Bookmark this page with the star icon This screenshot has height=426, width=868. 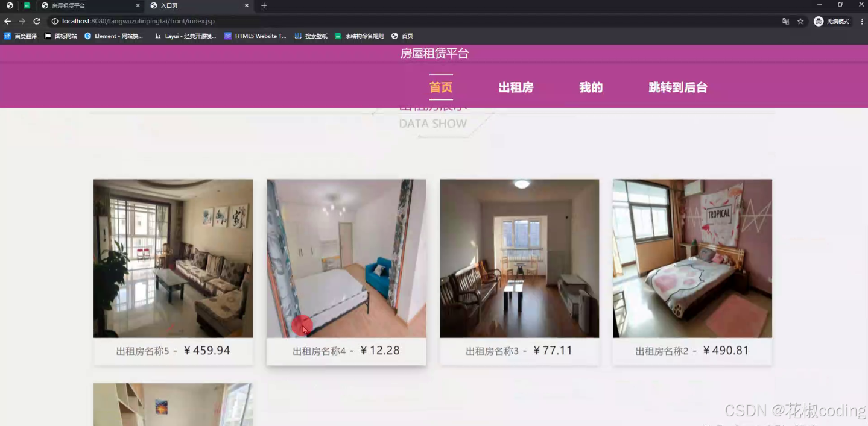(800, 21)
